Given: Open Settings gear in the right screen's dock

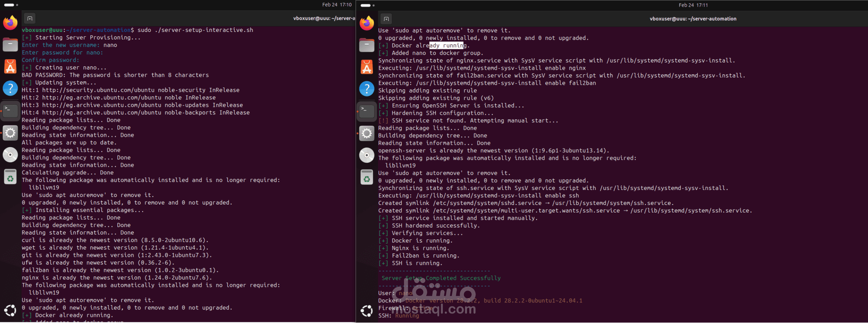Looking at the screenshot, I should [367, 133].
